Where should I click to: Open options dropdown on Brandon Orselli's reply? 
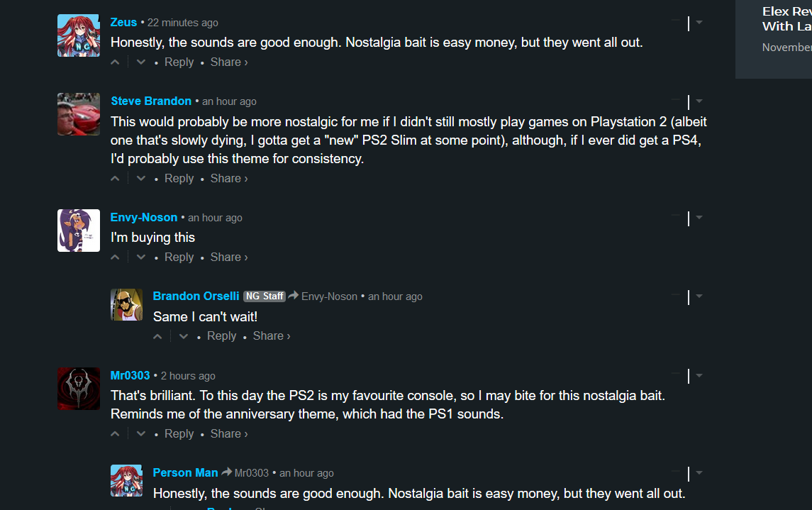(699, 296)
